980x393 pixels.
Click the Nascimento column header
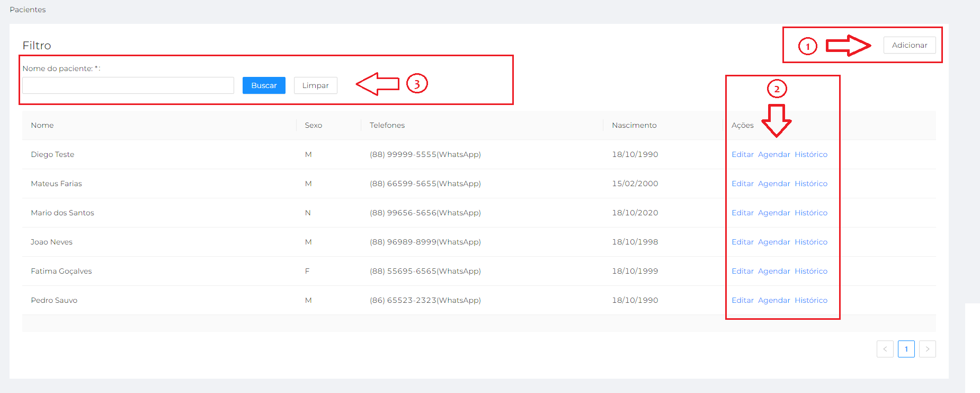(634, 125)
